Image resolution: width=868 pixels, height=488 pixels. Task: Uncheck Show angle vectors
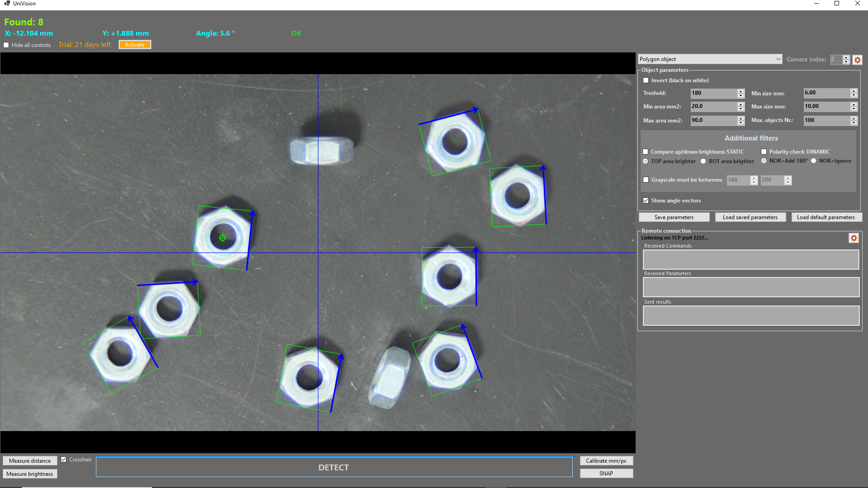point(646,201)
